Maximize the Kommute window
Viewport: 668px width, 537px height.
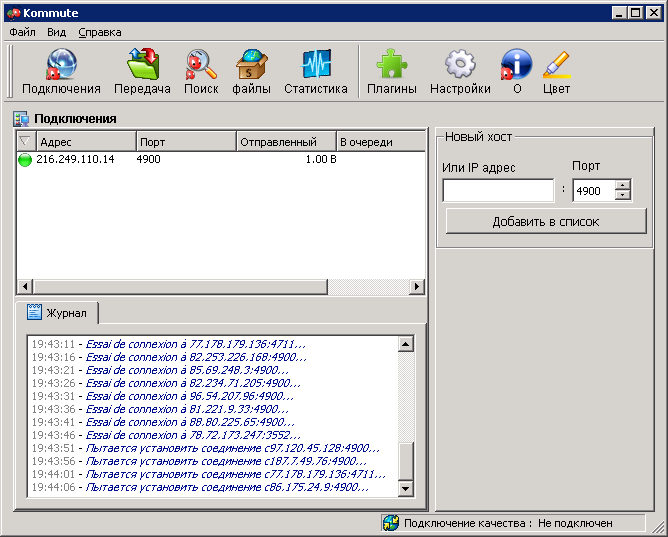pos(635,13)
